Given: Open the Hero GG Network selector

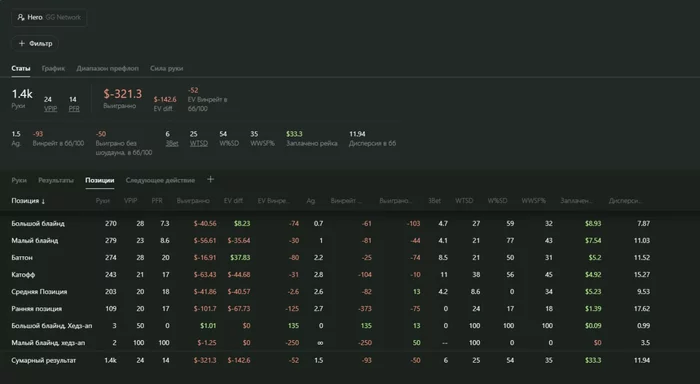Looking at the screenshot, I should point(49,17).
